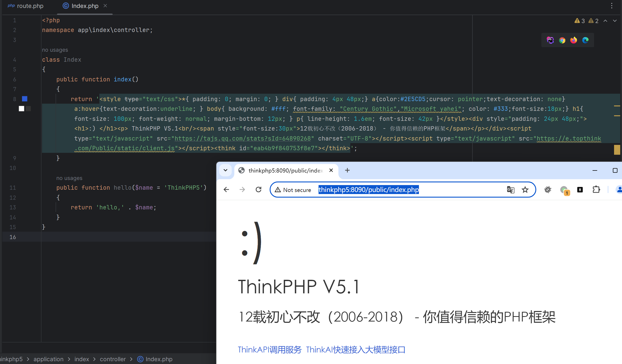The image size is (622, 364).
Task: Select the thinkphp5:8090 browser tab
Action: pyautogui.click(x=286, y=170)
